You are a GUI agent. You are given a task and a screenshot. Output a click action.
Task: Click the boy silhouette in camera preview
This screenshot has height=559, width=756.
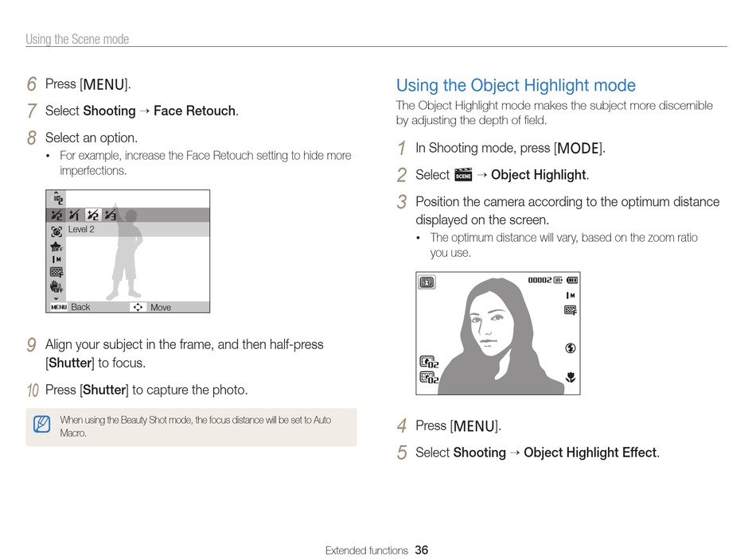point(125,252)
